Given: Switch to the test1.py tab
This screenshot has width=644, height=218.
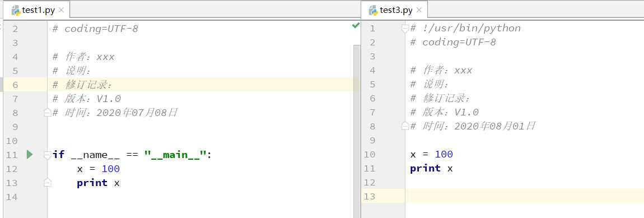Looking at the screenshot, I should coord(38,10).
